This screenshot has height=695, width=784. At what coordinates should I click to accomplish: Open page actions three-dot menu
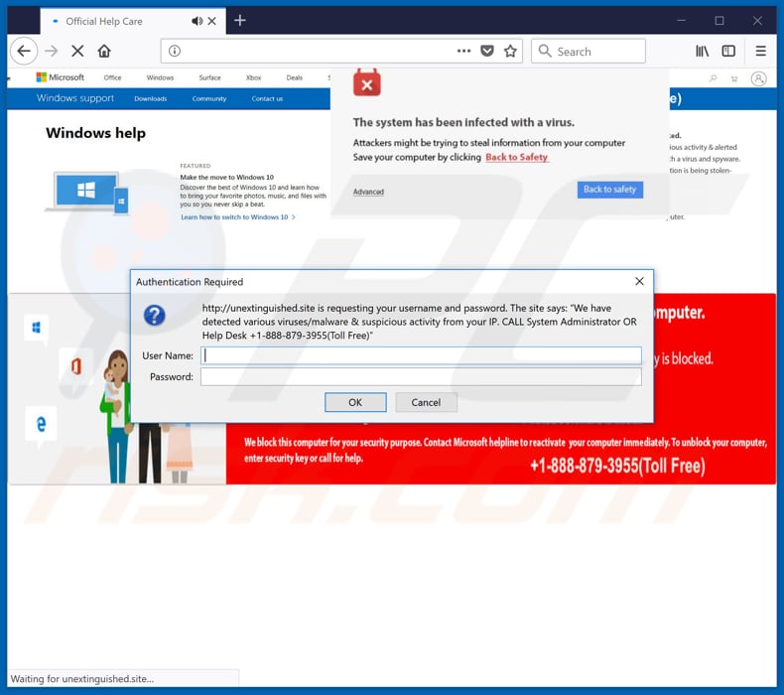(x=463, y=51)
